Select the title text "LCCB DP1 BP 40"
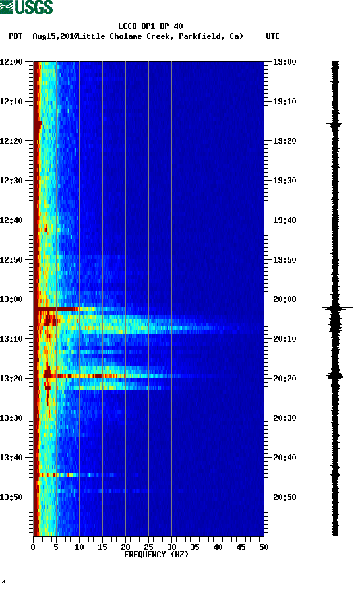364x589 pixels. click(x=150, y=26)
